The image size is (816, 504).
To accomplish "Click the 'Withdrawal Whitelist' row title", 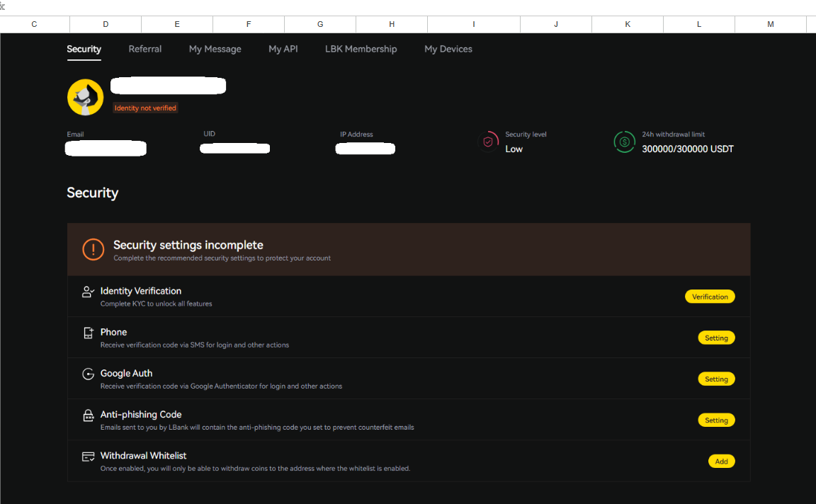I will coord(144,455).
